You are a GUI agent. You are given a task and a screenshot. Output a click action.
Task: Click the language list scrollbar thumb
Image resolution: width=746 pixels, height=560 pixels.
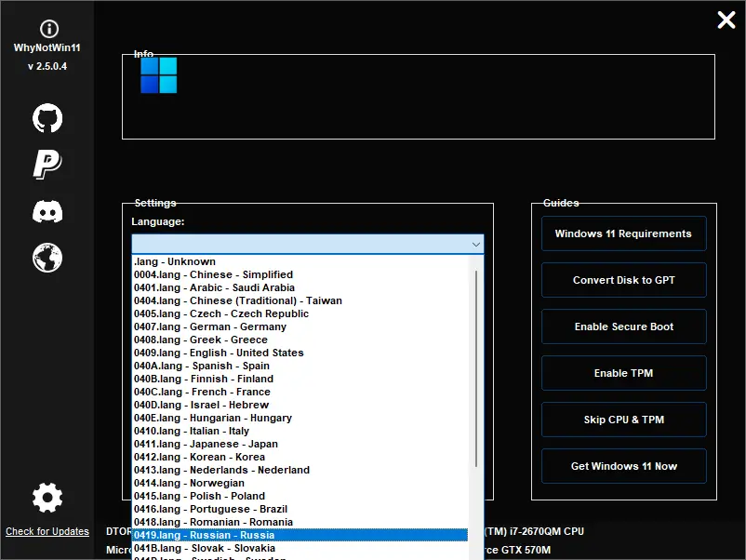[x=475, y=368]
